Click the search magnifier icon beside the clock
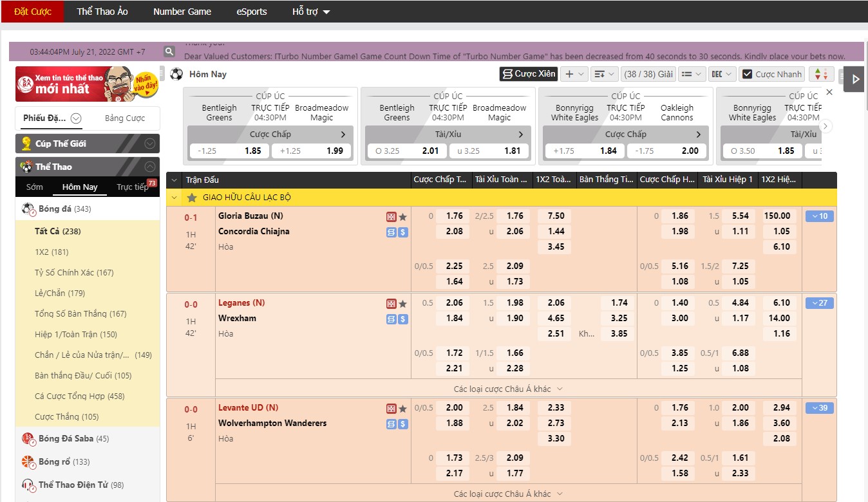The image size is (868, 502). 169,51
